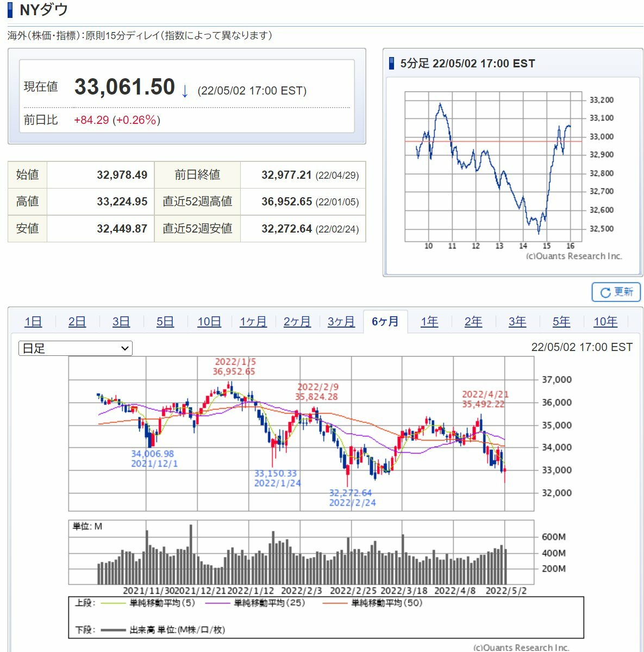Click the 更新 refresh button

[x=616, y=292]
